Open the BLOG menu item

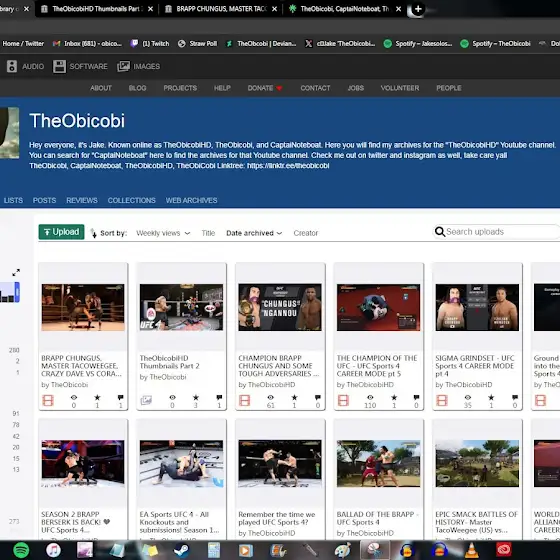pyautogui.click(x=138, y=88)
